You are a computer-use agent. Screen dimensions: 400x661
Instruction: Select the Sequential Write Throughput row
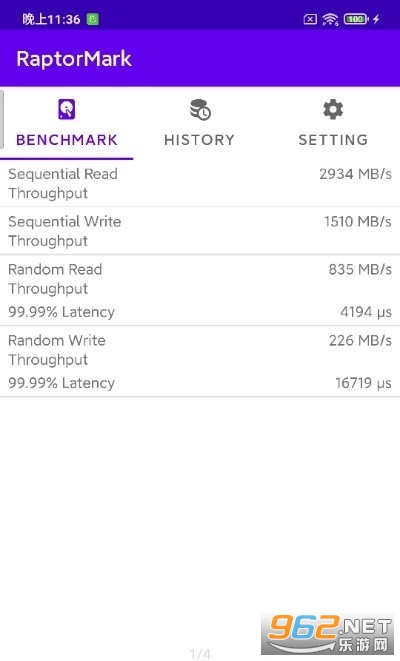click(200, 231)
